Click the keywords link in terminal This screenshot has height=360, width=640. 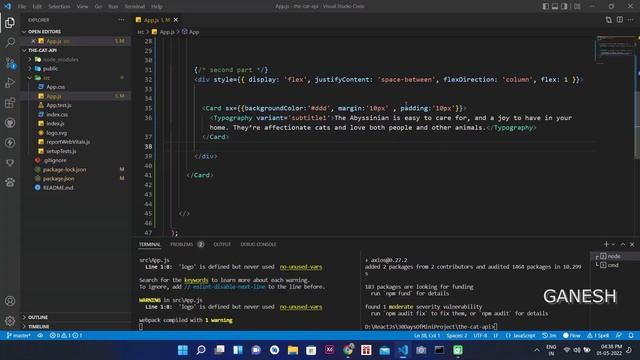[x=196, y=280]
